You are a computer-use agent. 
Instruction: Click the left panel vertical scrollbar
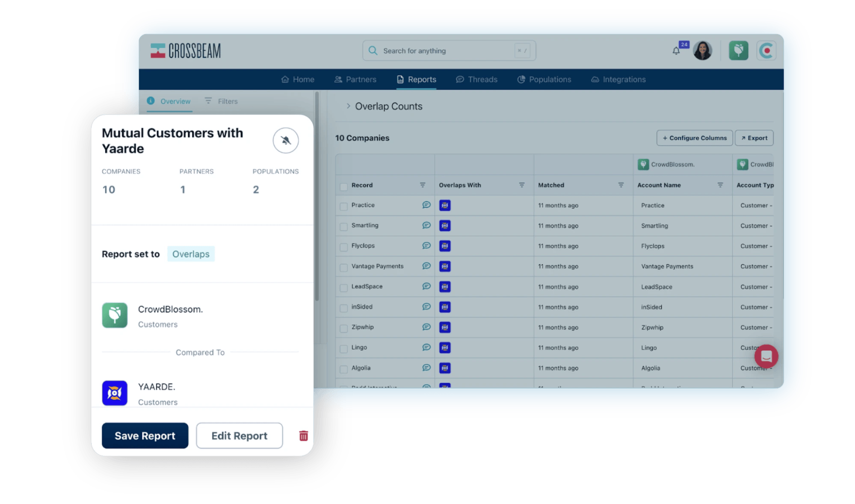pyautogui.click(x=317, y=197)
